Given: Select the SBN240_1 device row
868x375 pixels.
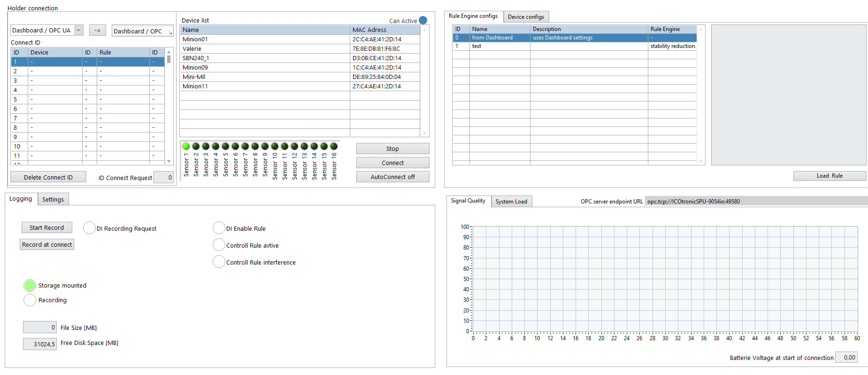Looking at the screenshot, I should 300,58.
